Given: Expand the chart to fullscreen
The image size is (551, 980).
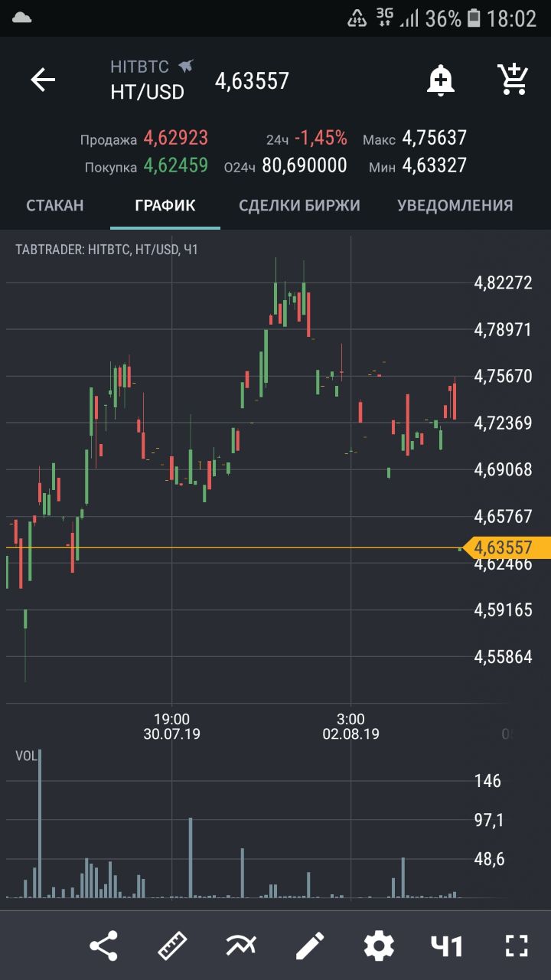Looking at the screenshot, I should 517,946.
